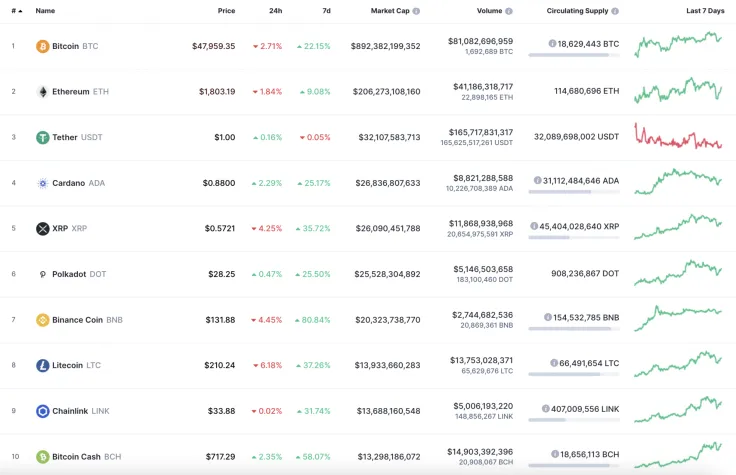The image size is (736, 475).
Task: Click XRP circulating supply progress bar
Action: pyautogui.click(x=574, y=237)
